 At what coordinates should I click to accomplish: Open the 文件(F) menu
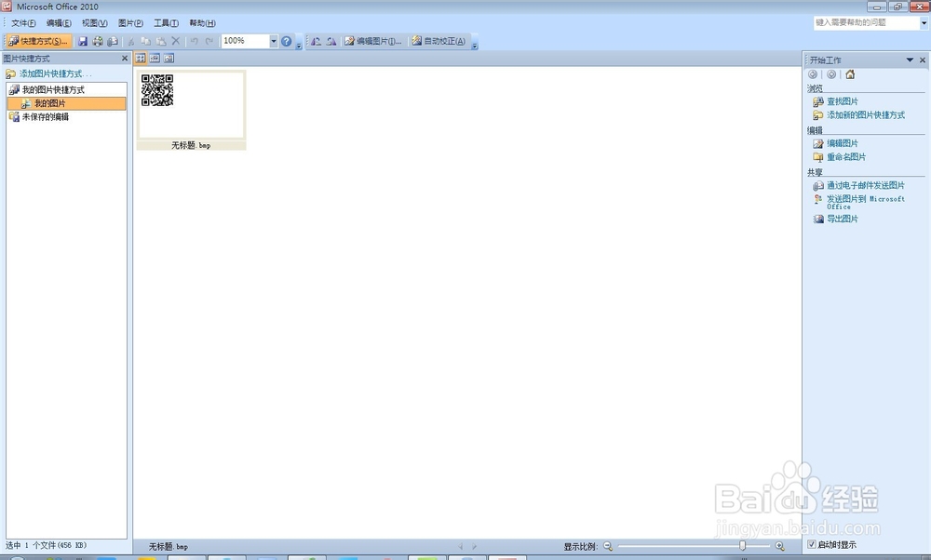pyautogui.click(x=23, y=23)
